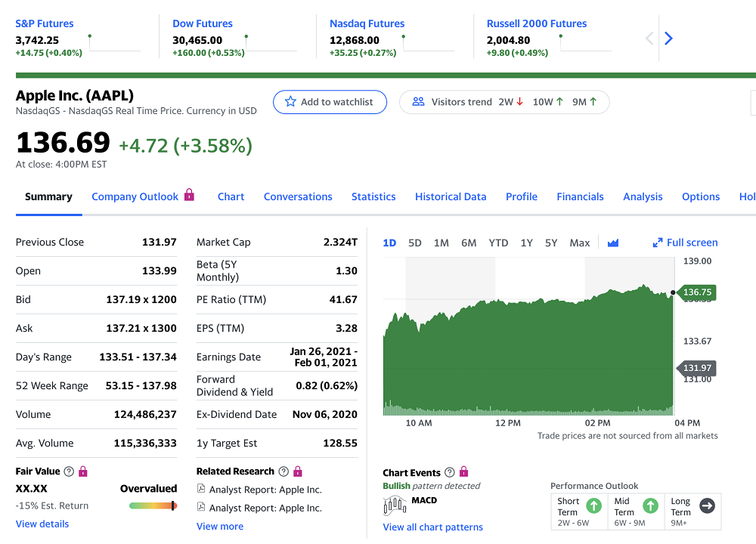The width and height of the screenshot is (756, 544).
Task: Click the Ex-Dividend Date Nov 06, 2020
Action: click(325, 414)
